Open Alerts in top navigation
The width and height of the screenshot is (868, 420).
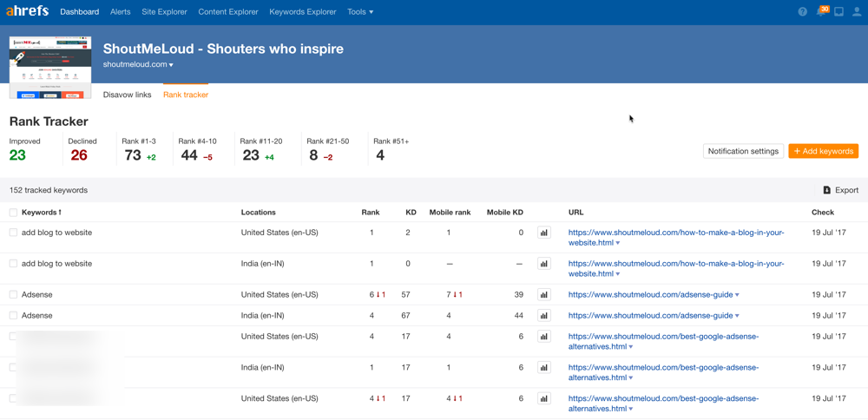click(120, 11)
